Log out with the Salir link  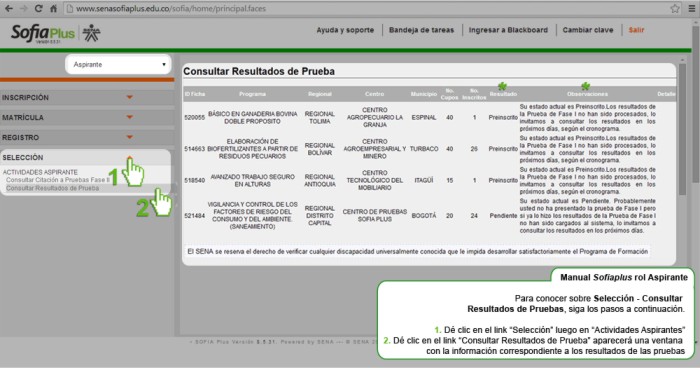[636, 30]
